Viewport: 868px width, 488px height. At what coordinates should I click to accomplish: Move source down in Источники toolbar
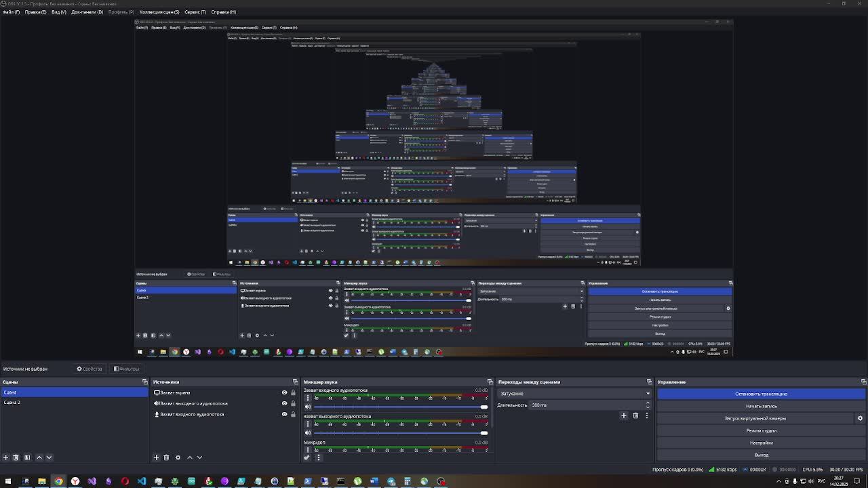pyautogui.click(x=199, y=457)
